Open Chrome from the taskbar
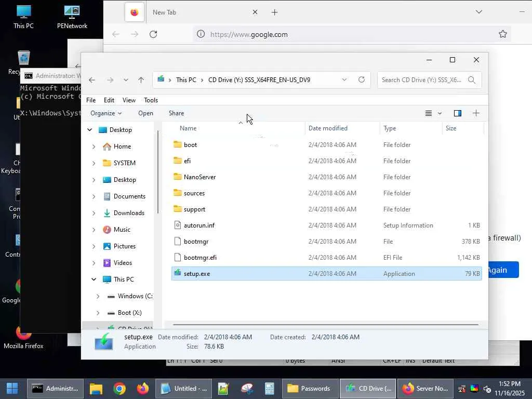 point(119,389)
